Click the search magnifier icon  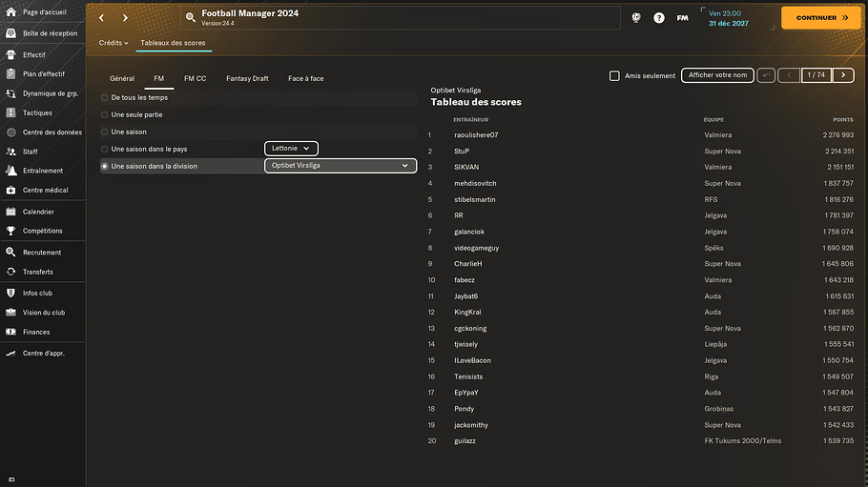pyautogui.click(x=192, y=18)
